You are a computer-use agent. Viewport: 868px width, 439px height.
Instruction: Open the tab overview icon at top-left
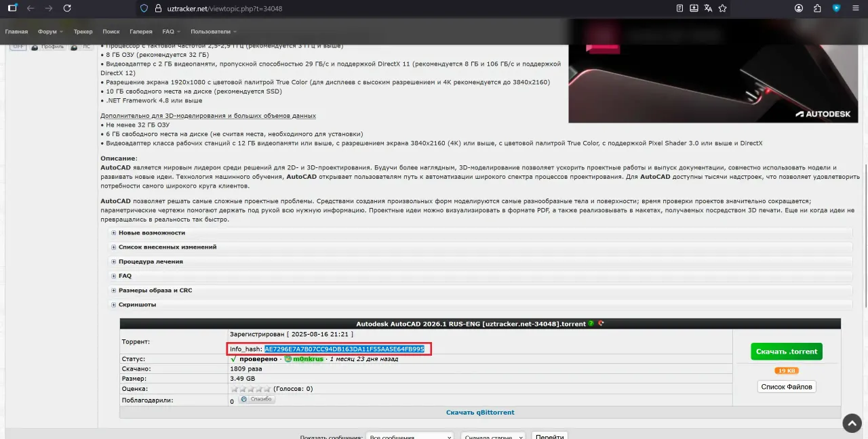click(12, 8)
